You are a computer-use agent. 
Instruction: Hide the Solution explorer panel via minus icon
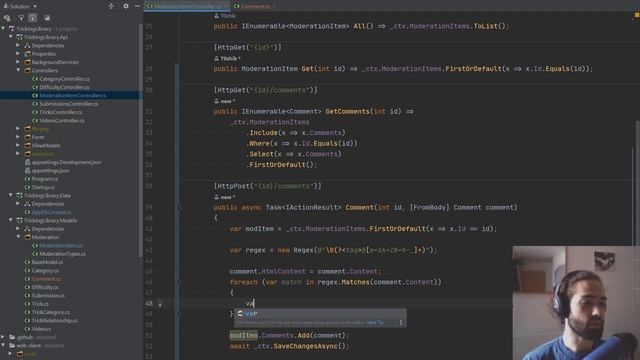pyautogui.click(x=137, y=6)
